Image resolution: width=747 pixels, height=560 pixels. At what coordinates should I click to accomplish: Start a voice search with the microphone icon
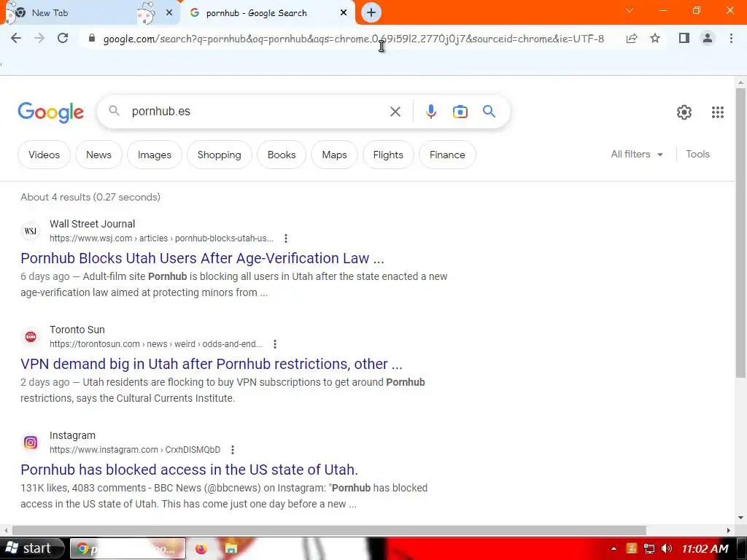pyautogui.click(x=430, y=112)
